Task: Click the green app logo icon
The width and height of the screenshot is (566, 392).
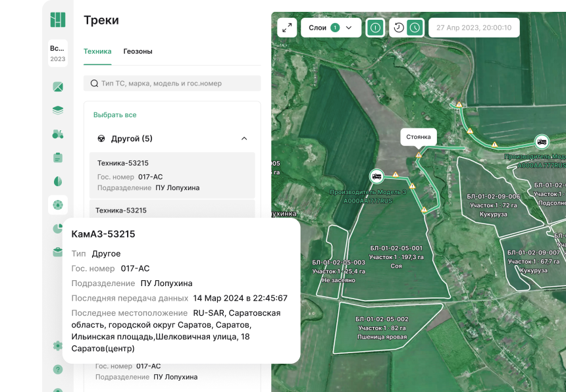Action: (58, 20)
